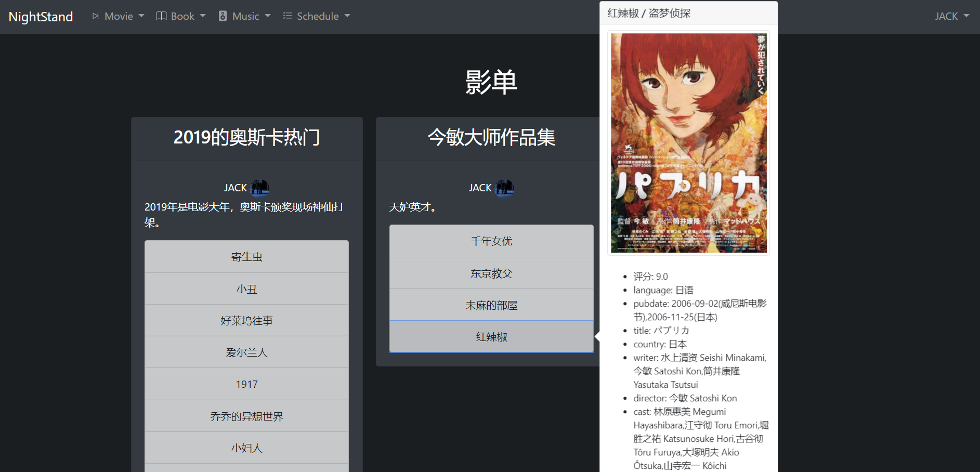The height and width of the screenshot is (472, 980).
Task: Open the Movie menu label
Action: point(119,16)
